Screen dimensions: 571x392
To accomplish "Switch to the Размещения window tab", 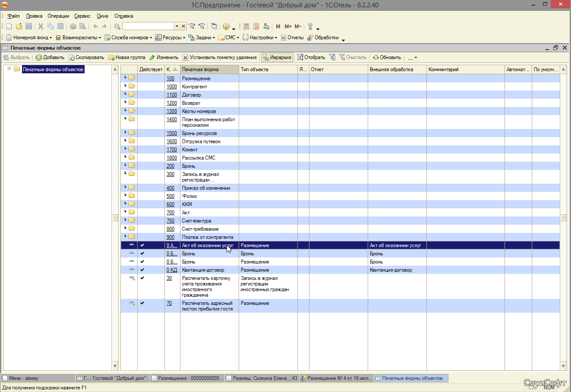I will point(187,378).
